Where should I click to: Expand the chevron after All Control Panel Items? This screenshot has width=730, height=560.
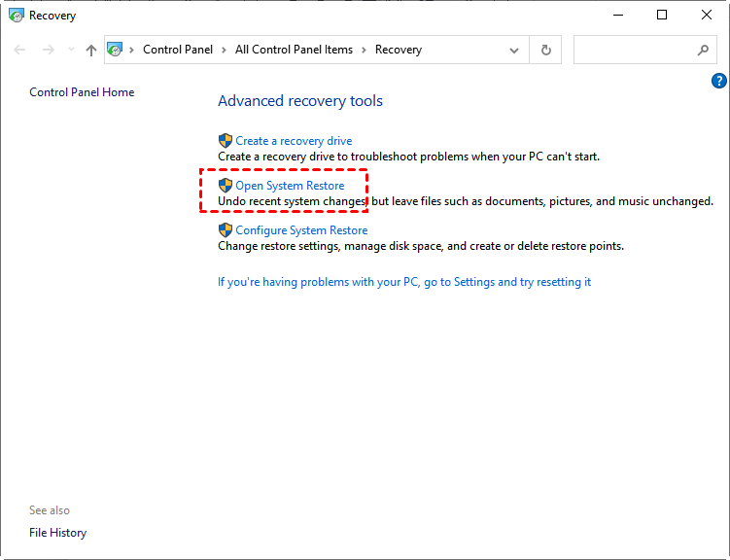point(364,50)
